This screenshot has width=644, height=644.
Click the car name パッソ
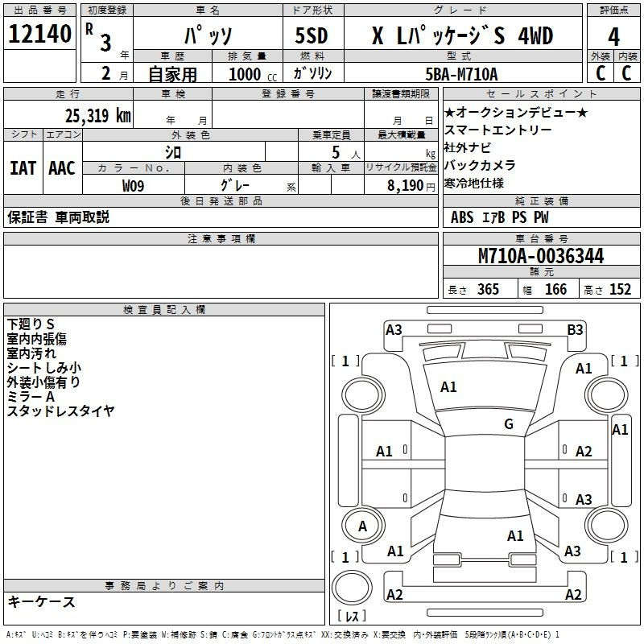pyautogui.click(x=207, y=36)
